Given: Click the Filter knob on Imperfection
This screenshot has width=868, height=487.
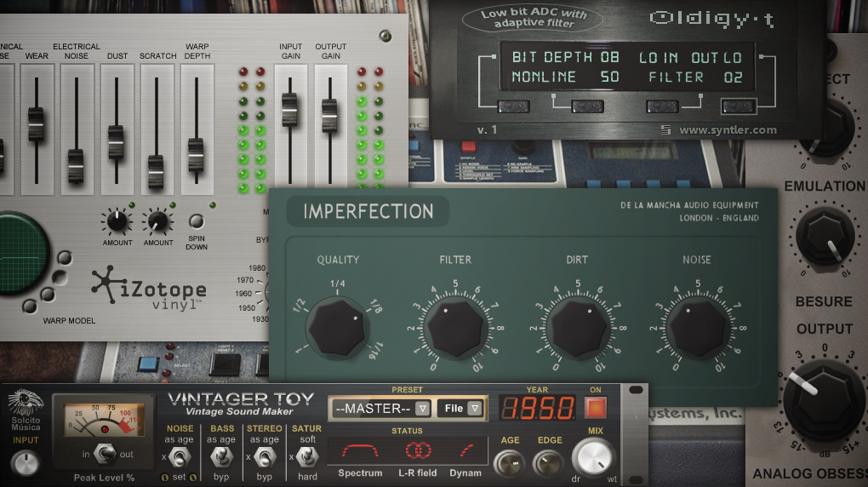Looking at the screenshot, I should (456, 328).
